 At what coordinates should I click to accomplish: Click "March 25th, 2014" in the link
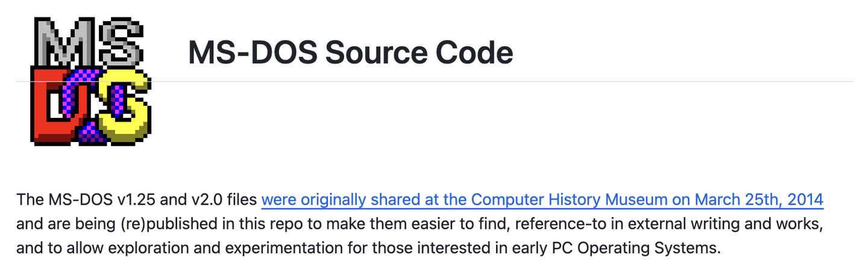pos(759,199)
